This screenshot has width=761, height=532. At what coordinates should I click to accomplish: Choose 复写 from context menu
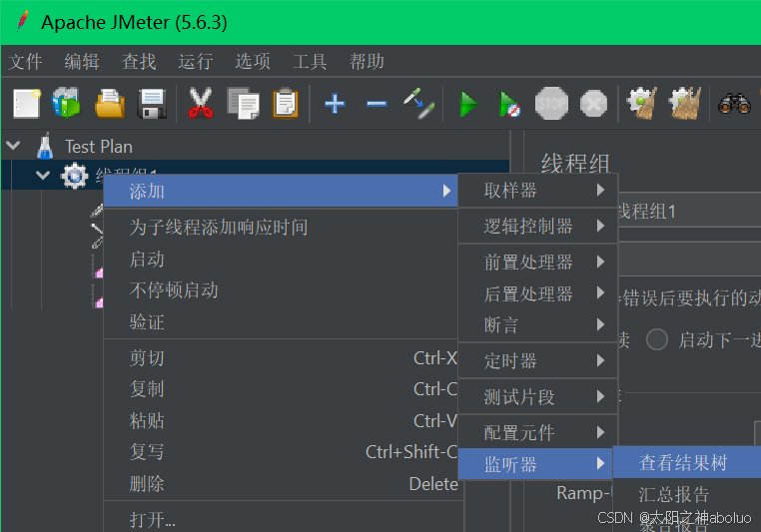click(281, 451)
